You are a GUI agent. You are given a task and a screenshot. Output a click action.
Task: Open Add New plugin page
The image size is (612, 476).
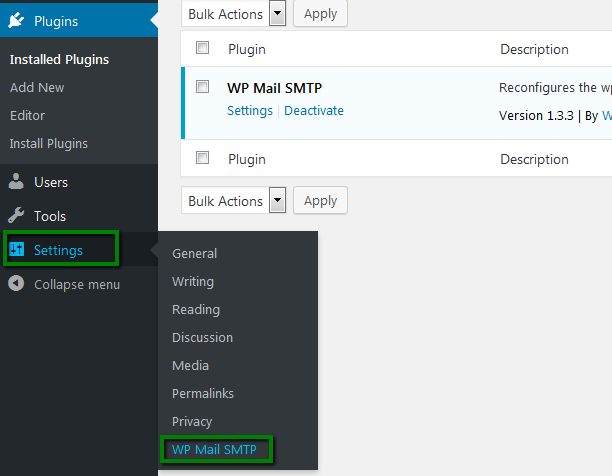(37, 87)
